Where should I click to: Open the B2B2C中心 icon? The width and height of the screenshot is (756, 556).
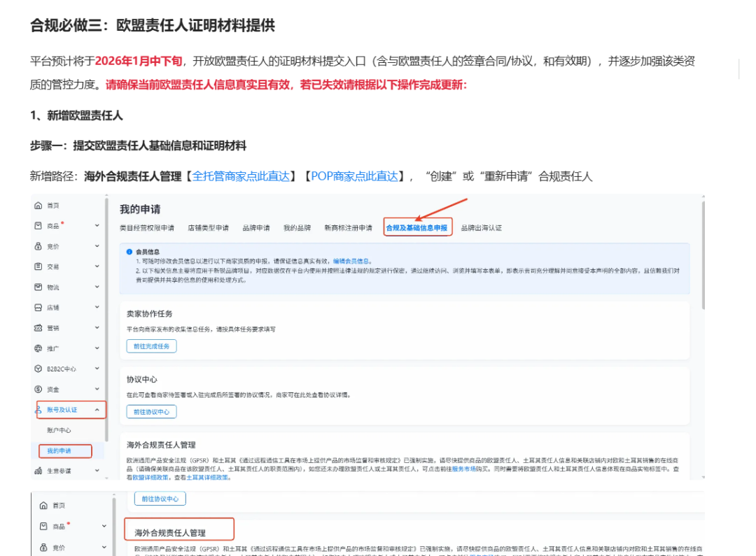pyautogui.click(x=38, y=368)
